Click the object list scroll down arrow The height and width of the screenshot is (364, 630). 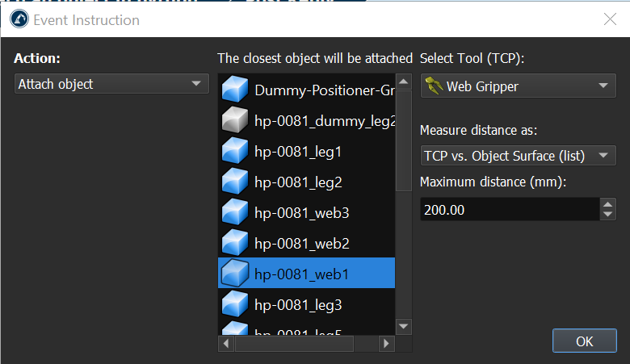pyautogui.click(x=403, y=326)
